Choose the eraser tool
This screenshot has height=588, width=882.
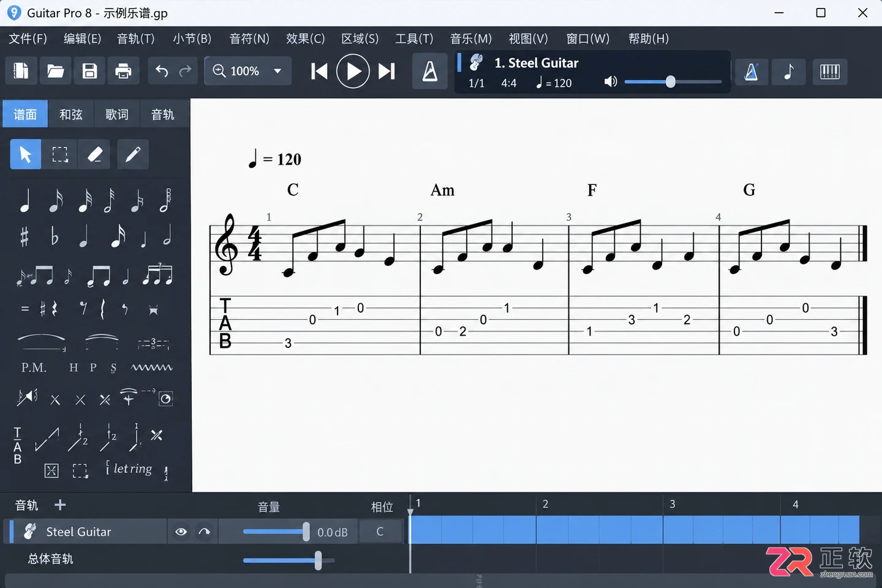coord(94,154)
